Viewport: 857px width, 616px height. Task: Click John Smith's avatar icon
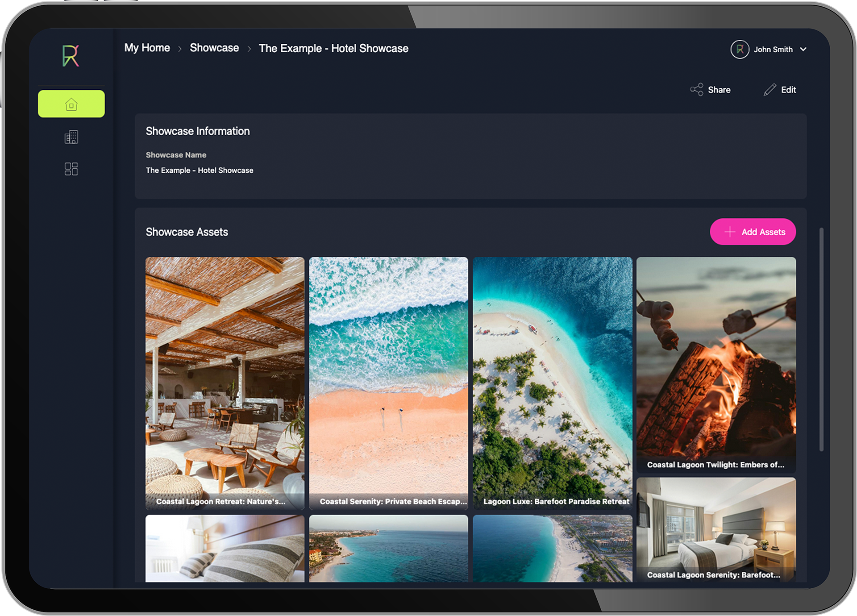(740, 50)
